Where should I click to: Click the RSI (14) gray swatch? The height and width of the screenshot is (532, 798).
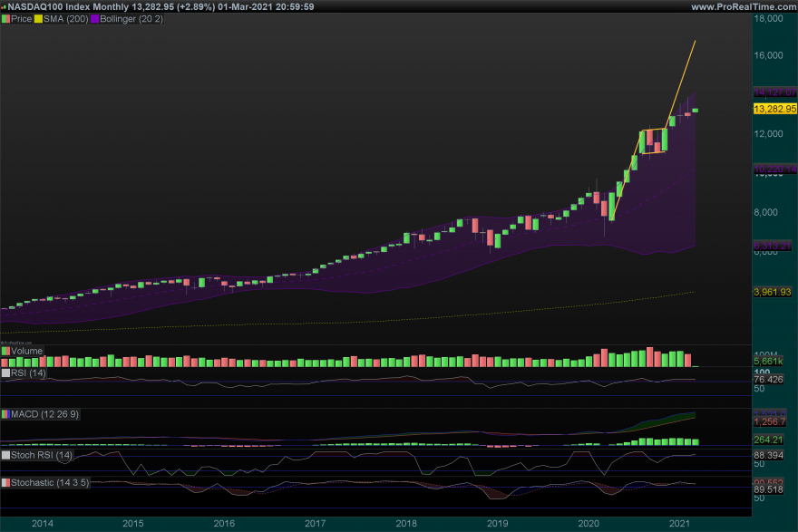coord(5,372)
